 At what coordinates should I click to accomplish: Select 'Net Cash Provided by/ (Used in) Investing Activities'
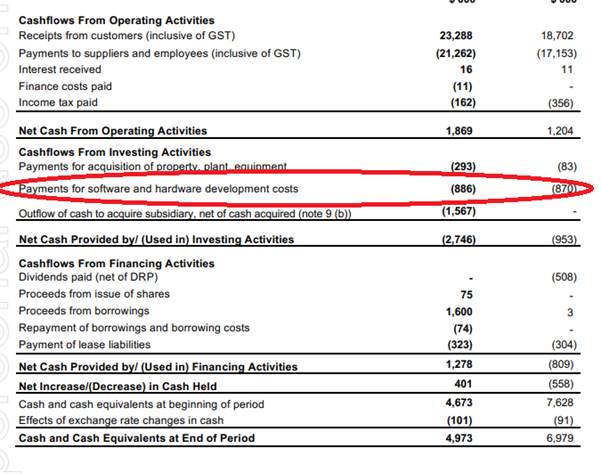click(x=156, y=239)
